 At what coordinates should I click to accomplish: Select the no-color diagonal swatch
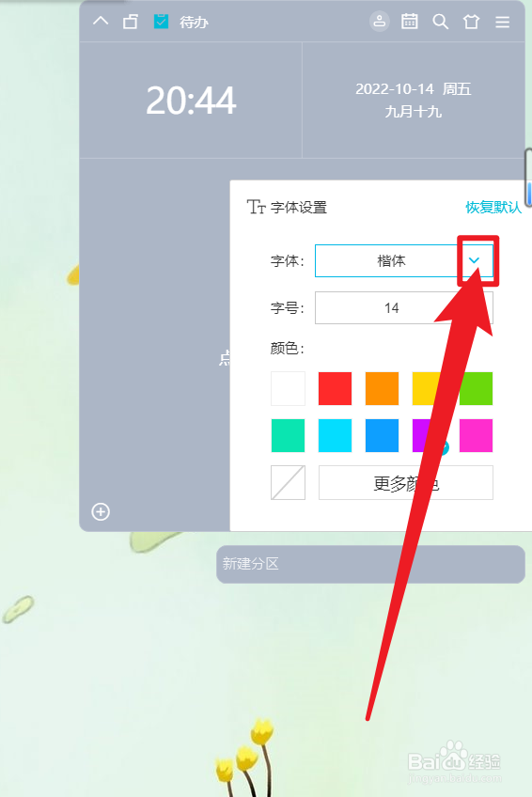[289, 483]
